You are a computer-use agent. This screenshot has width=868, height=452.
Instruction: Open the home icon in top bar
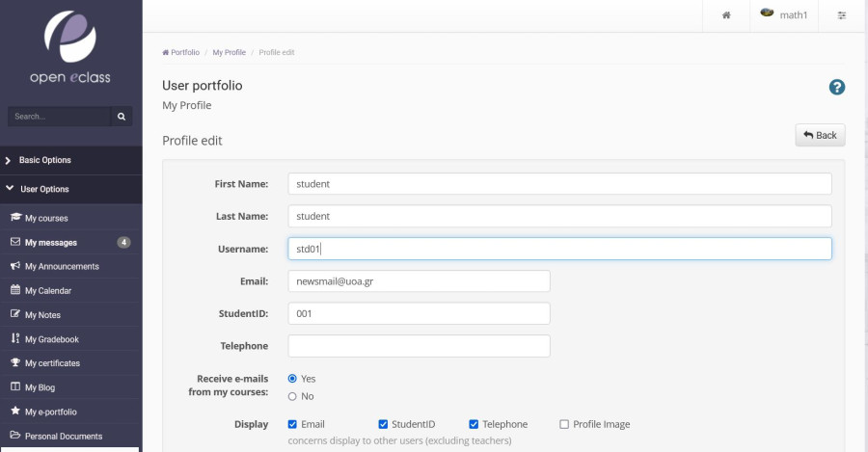point(726,15)
